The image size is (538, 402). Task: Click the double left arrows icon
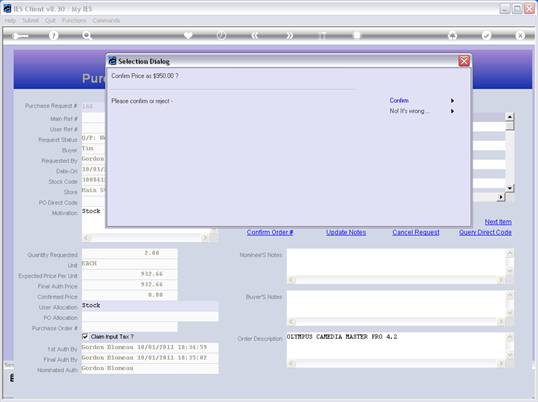pos(255,35)
